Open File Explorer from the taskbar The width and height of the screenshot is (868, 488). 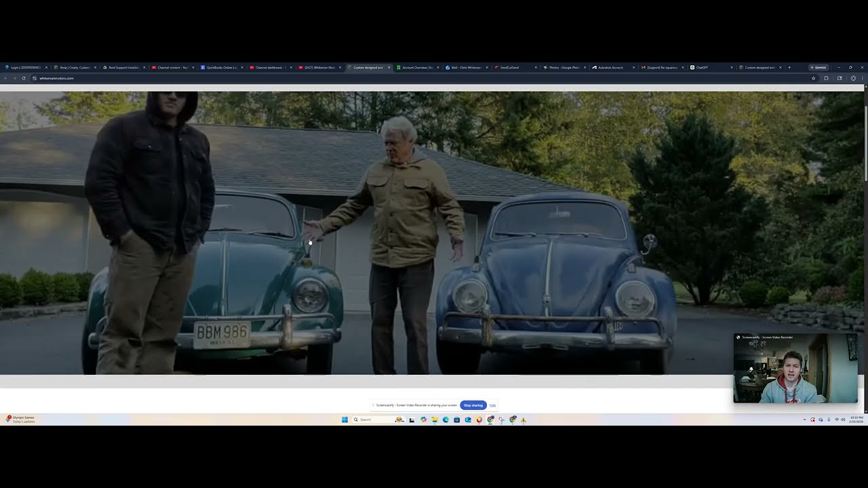(x=434, y=420)
